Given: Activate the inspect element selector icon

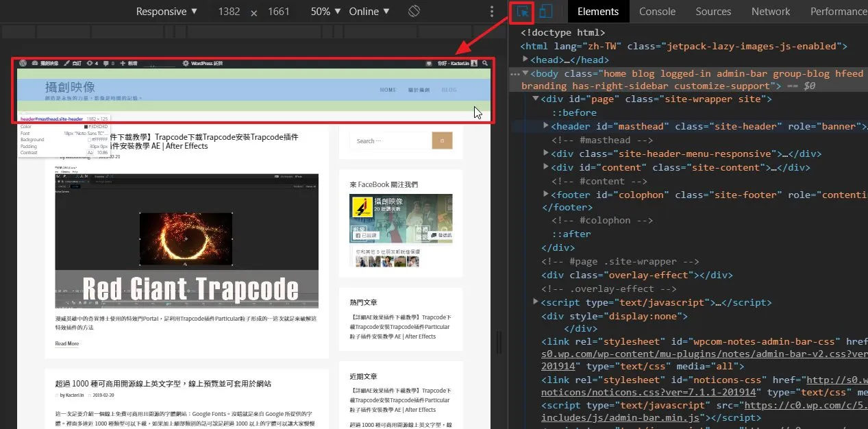Looking at the screenshot, I should (522, 12).
